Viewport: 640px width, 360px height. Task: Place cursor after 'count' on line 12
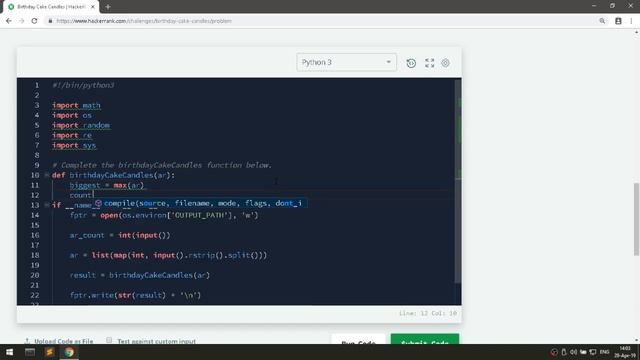[x=94, y=195]
